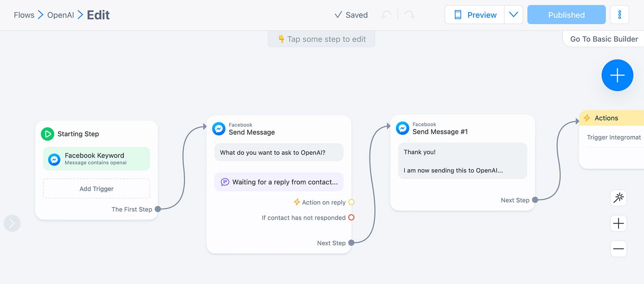
Task: Click the magic wand auto-arrange icon
Action: [x=619, y=198]
